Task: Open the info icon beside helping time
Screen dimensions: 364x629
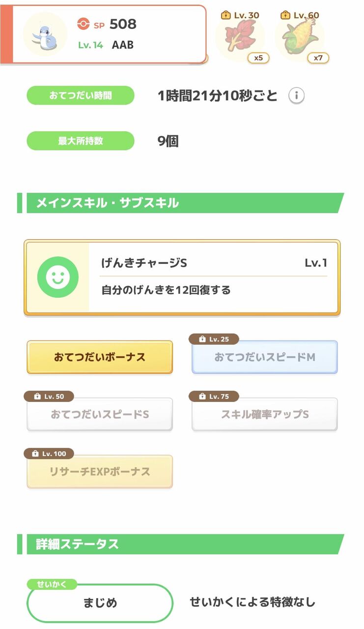Action: pos(296,96)
